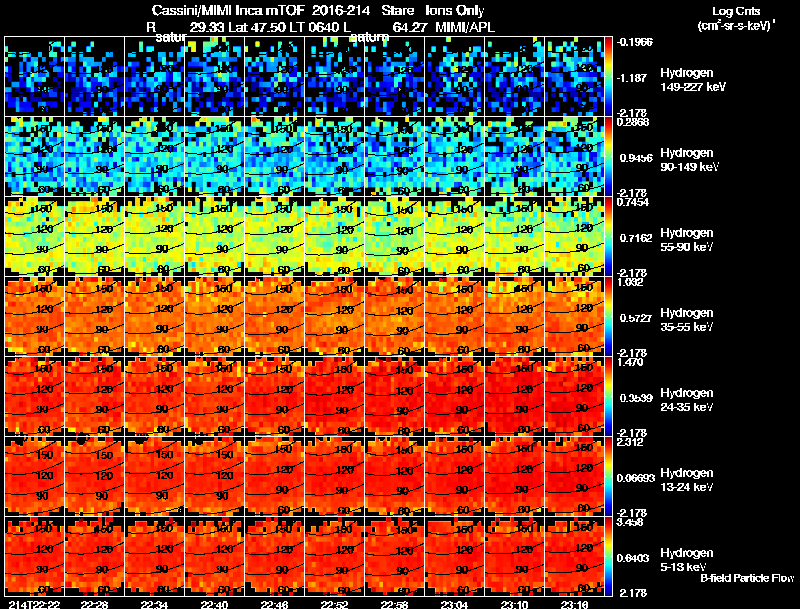Viewport: 800px width, 609px height.
Task: Click the '22:52' time axis label
Action: click(x=335, y=604)
